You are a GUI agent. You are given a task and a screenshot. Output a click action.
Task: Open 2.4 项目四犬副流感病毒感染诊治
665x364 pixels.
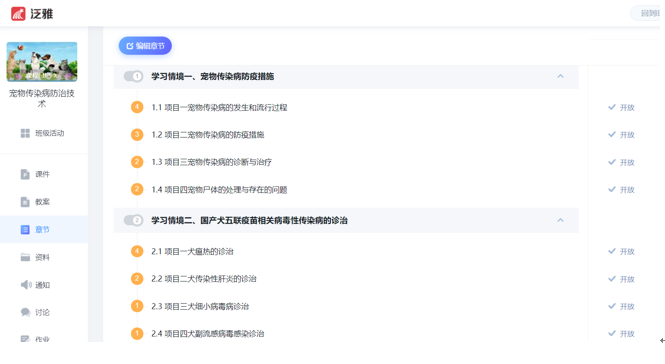tap(208, 333)
